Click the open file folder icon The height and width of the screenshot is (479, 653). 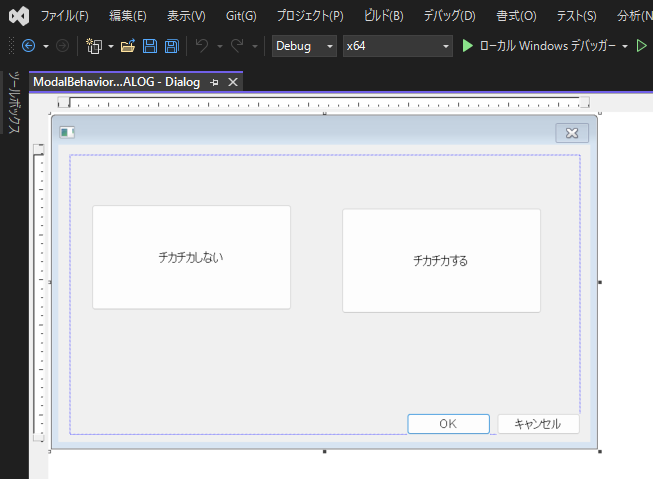click(x=127, y=46)
